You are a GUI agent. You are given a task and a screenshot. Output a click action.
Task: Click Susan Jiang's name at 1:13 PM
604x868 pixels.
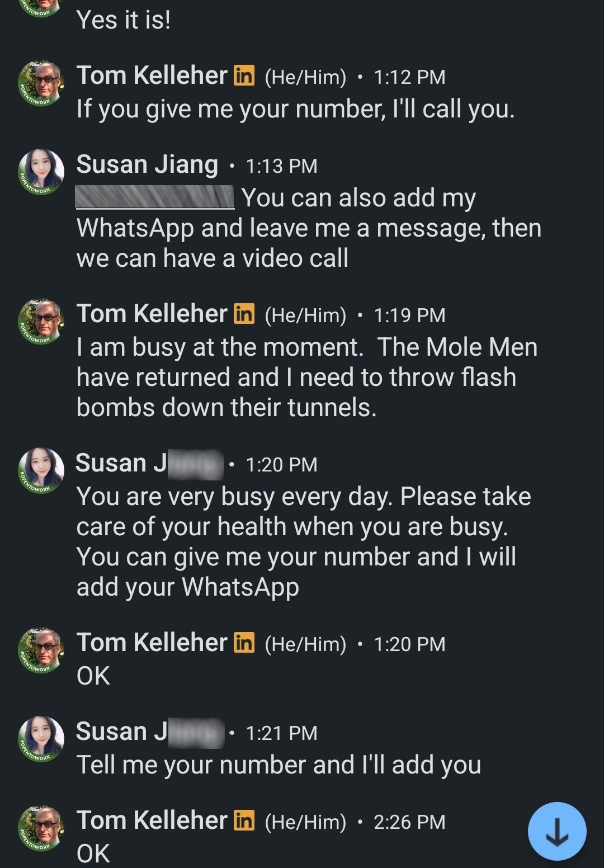(147, 164)
